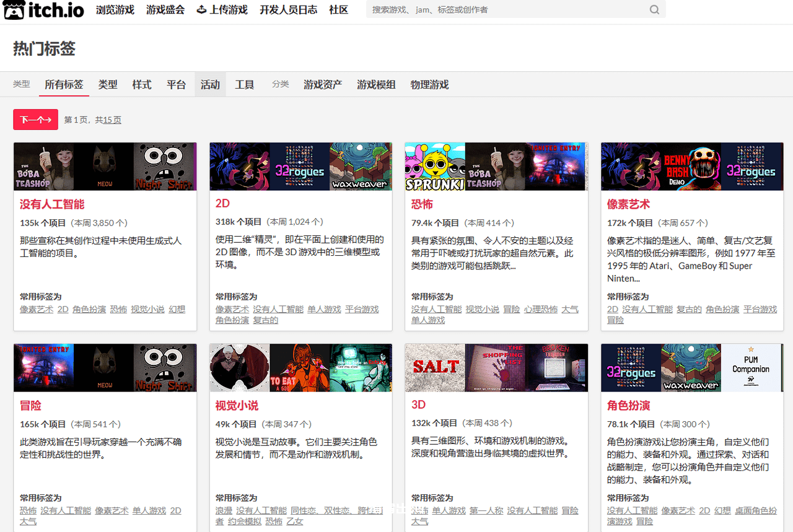
Task: Select the 工具 tab
Action: pos(245,84)
